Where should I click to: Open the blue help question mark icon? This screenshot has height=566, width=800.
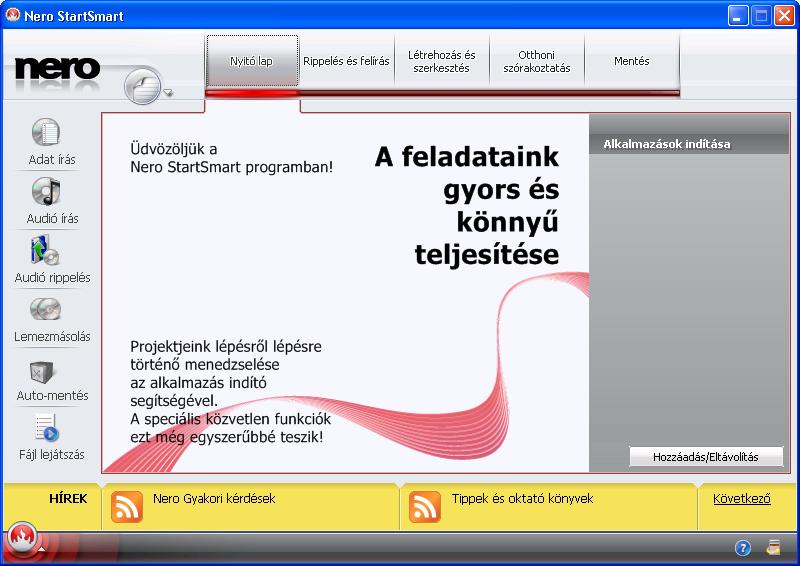743,548
